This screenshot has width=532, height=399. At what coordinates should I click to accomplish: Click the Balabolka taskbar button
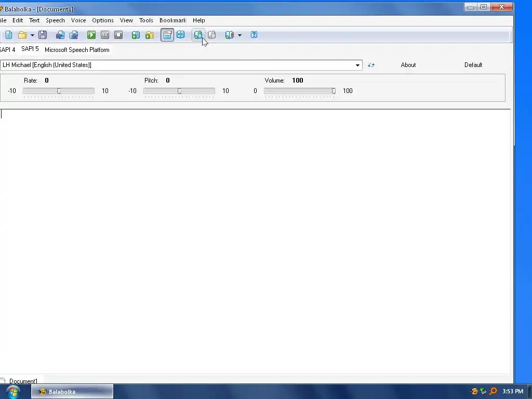coord(72,392)
